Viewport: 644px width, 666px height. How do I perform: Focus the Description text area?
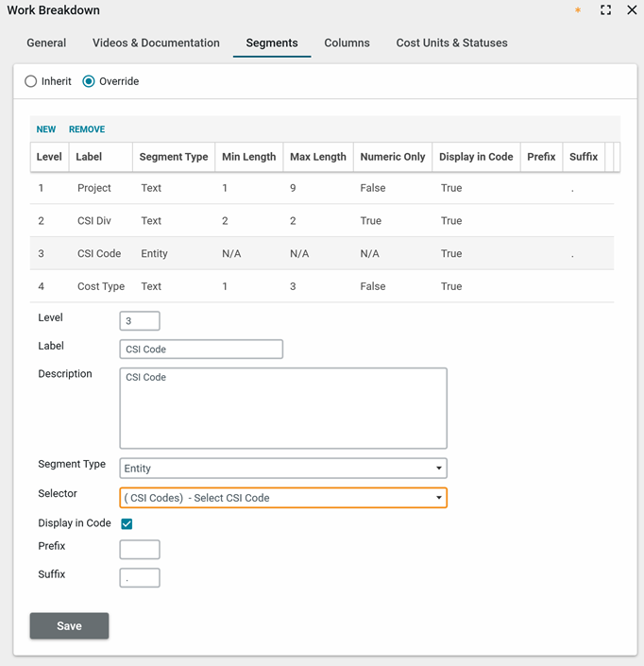(282, 408)
